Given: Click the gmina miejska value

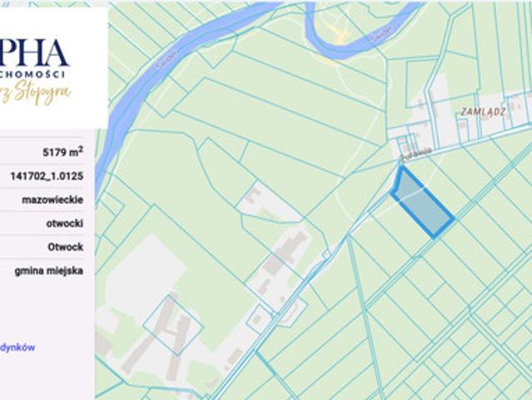Looking at the screenshot, I should click(48, 270).
